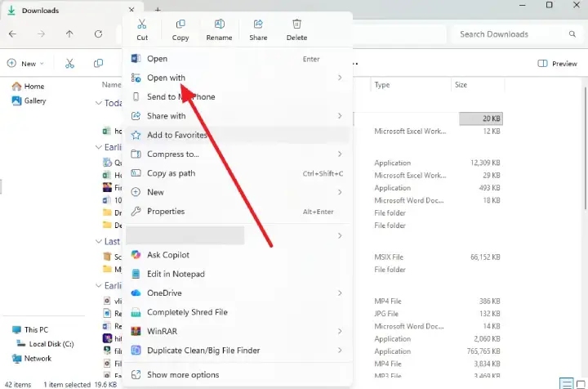Switch to details view icon in status bar

coord(566,383)
